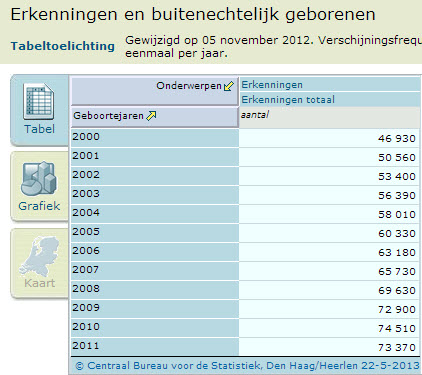Click the Tabel tab label

tap(39, 129)
